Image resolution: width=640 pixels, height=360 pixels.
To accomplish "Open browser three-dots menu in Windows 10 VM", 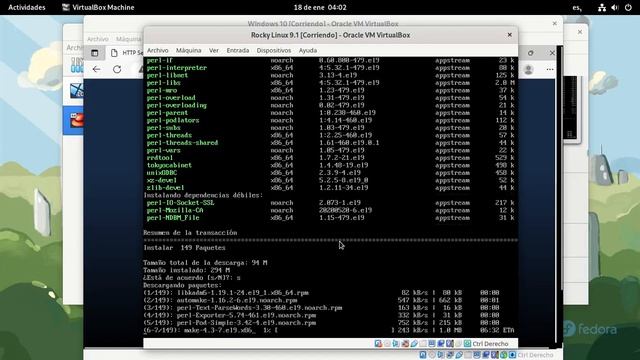I will [x=550, y=69].
